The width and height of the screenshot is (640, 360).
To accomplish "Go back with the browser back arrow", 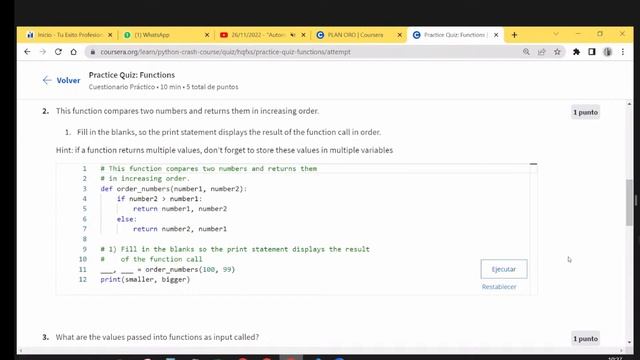I will tap(27, 52).
